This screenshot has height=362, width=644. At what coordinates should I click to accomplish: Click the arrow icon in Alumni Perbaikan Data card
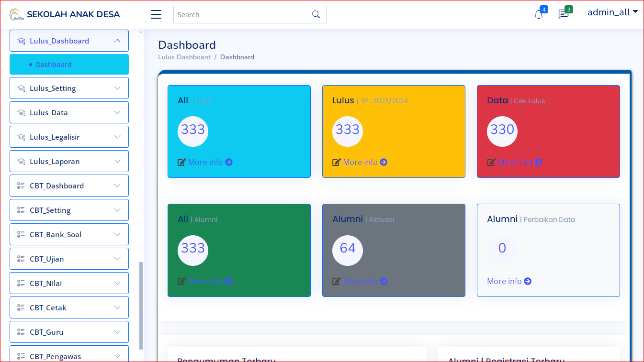[528, 281]
